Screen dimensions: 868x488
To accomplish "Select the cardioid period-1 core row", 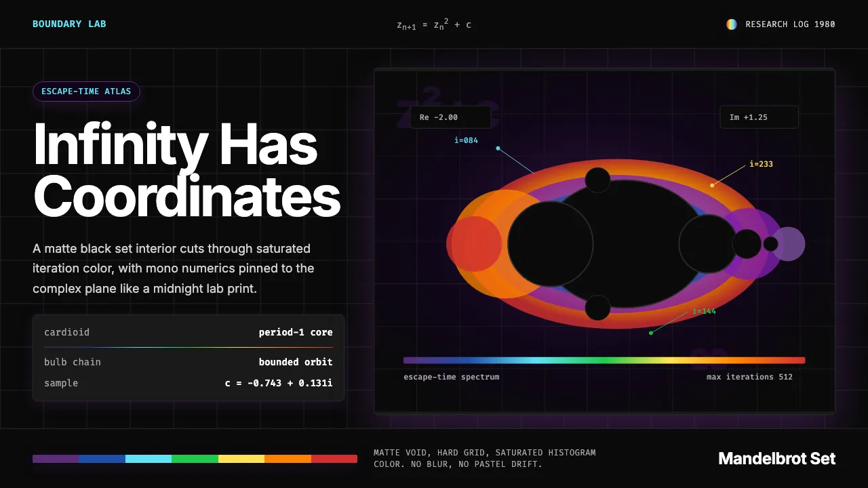I will [x=189, y=332].
